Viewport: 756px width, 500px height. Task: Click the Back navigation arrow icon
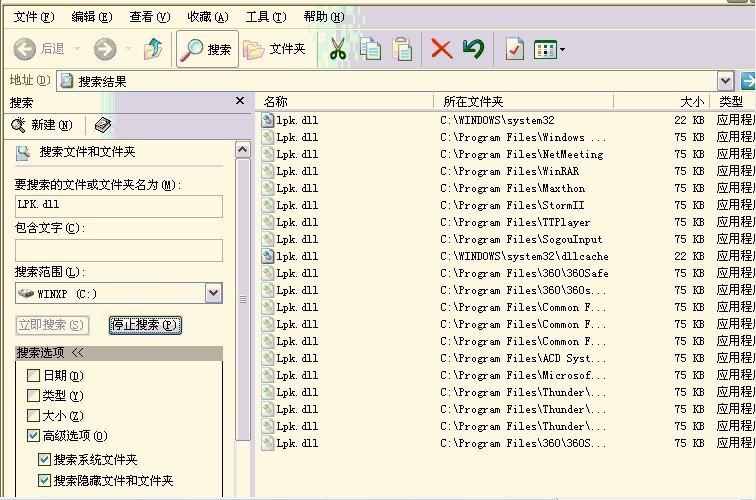[25, 49]
